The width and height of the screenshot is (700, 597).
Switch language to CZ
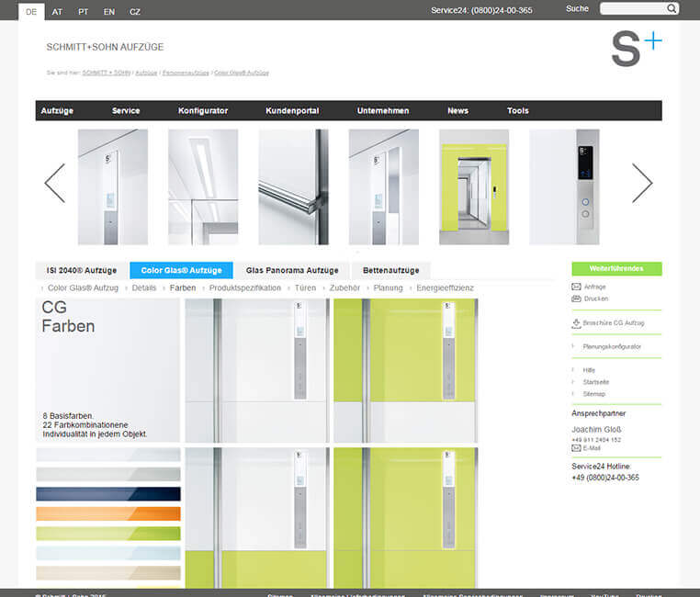(135, 12)
